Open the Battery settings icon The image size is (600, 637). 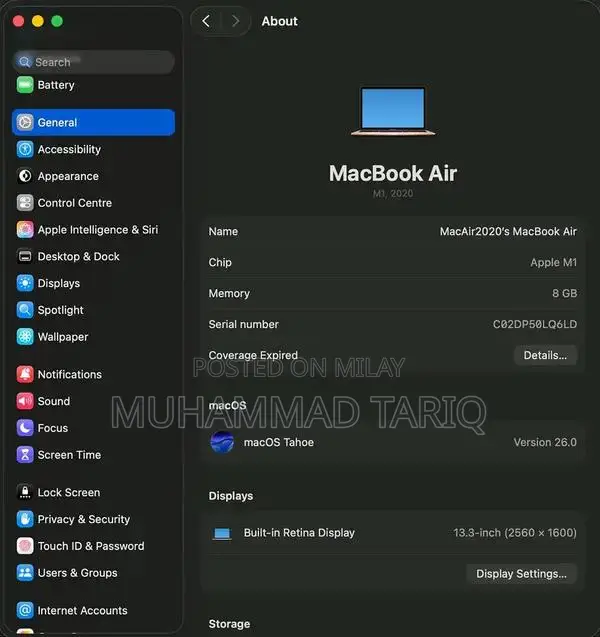(25, 85)
